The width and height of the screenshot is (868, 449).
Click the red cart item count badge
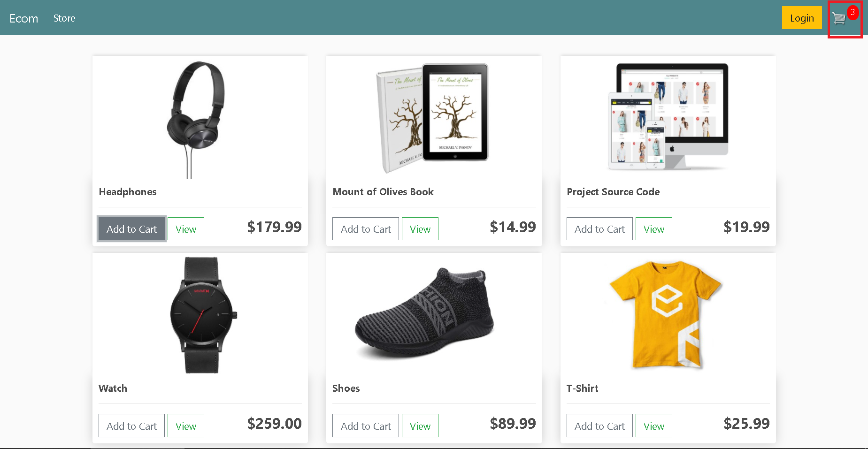tap(853, 12)
